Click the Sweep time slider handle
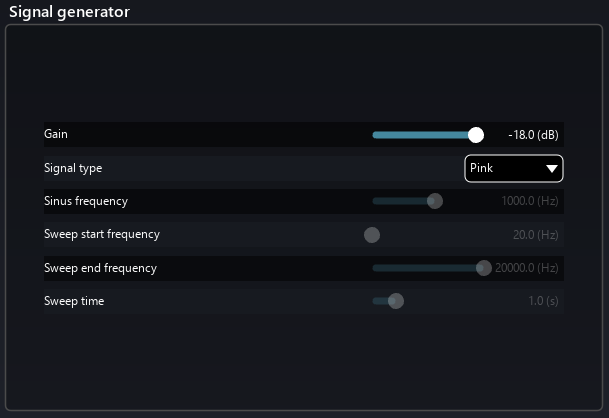Image resolution: width=609 pixels, height=418 pixels. click(x=396, y=301)
